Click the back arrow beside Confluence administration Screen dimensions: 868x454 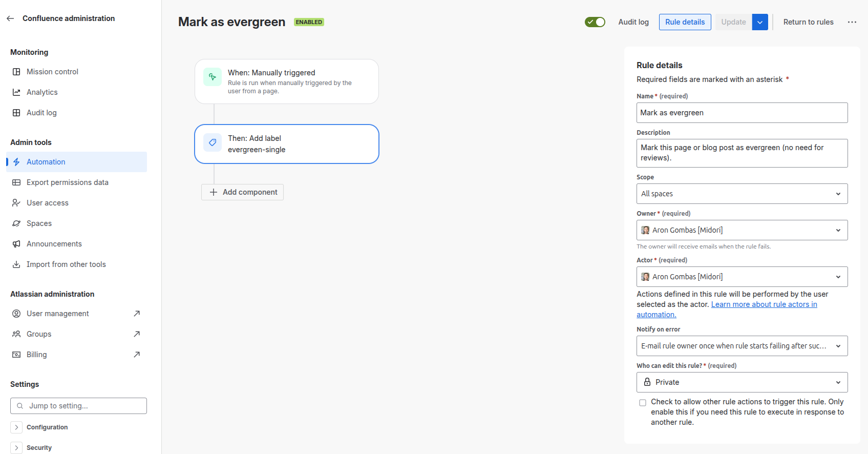pyautogui.click(x=10, y=18)
